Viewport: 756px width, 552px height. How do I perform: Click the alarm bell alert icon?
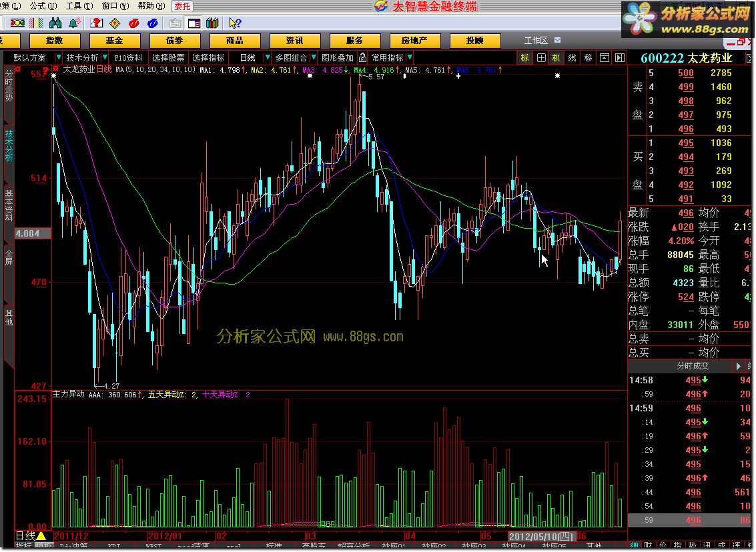tap(75, 23)
